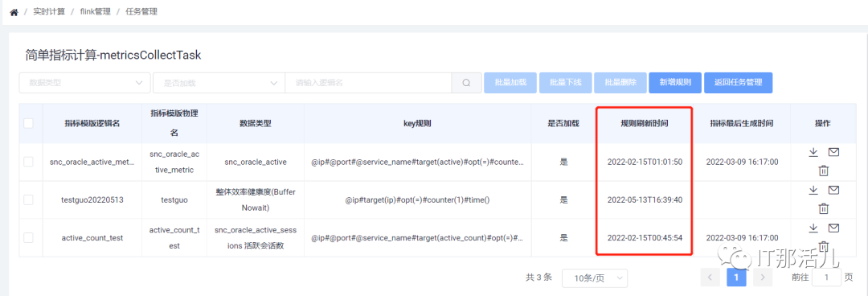
Task: Click the magnifier search button
Action: point(466,83)
